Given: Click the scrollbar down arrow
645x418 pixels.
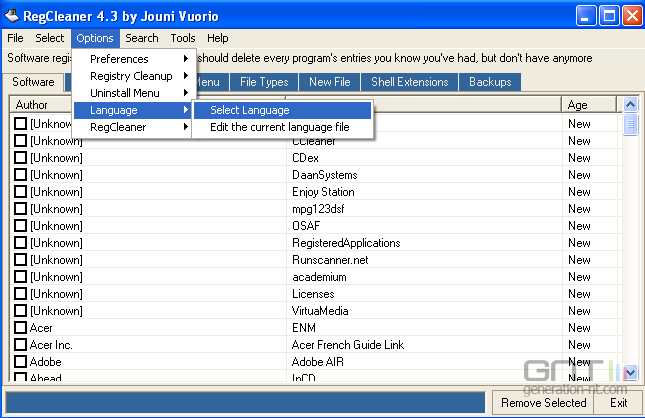Looking at the screenshot, I should (x=630, y=373).
